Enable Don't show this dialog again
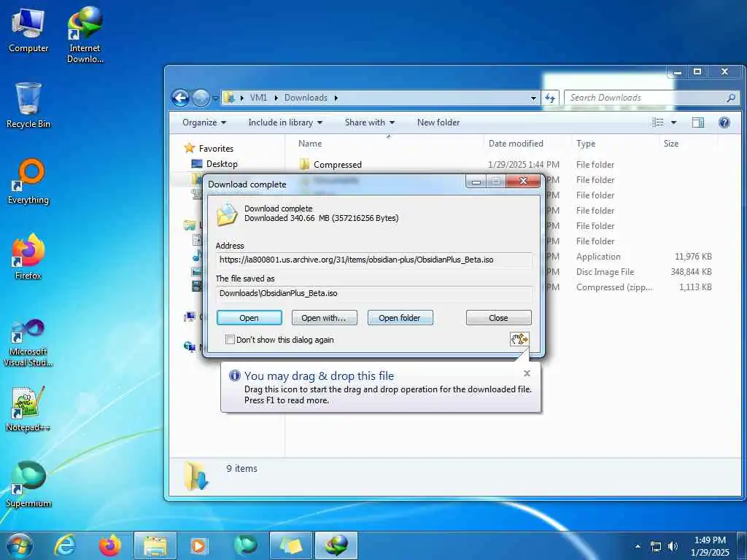 pyautogui.click(x=230, y=340)
